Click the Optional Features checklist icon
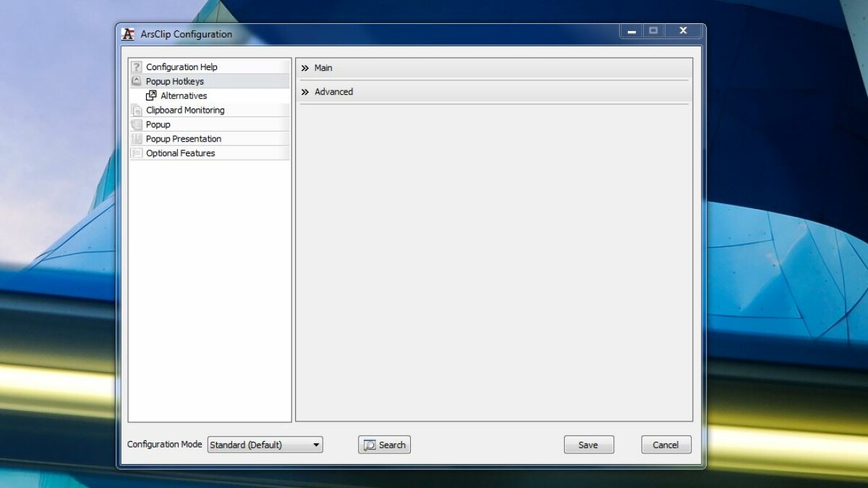This screenshot has width=868, height=488. (x=137, y=153)
